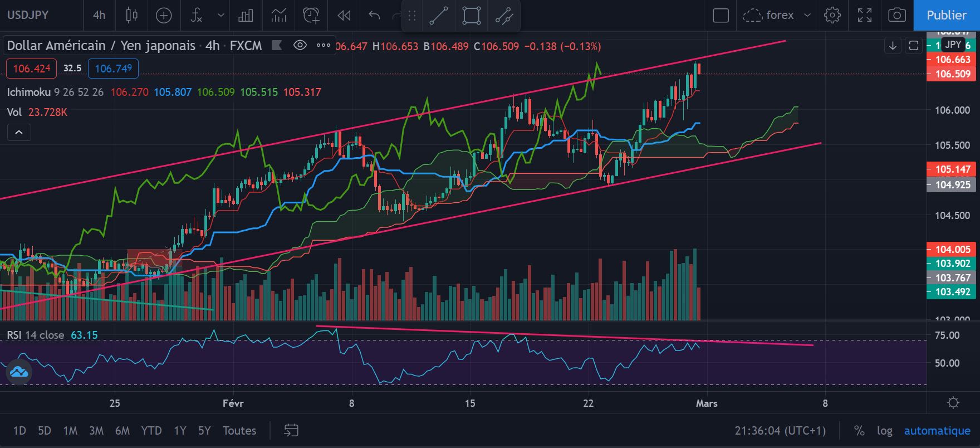Toggle the log scale mode
Screen dimensions: 980x448
pyautogui.click(x=885, y=431)
